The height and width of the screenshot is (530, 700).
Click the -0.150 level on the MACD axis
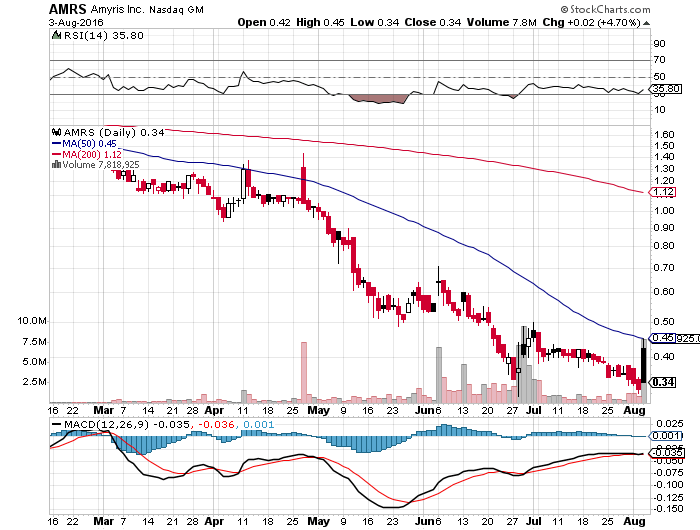(668, 509)
